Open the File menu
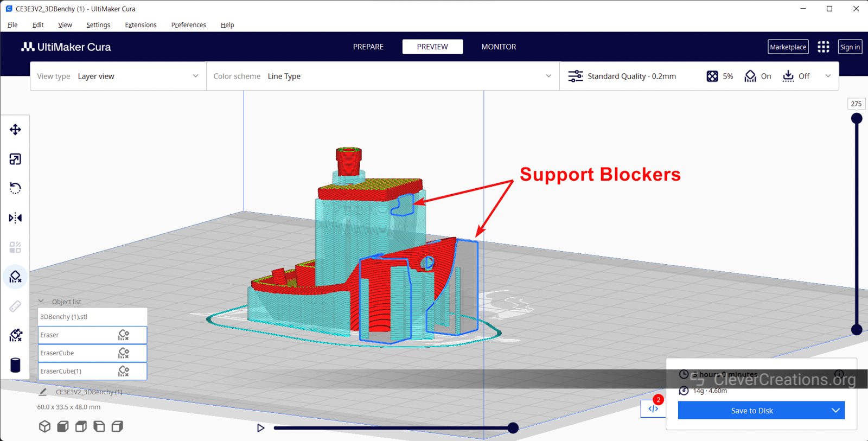This screenshot has width=868, height=441. click(x=12, y=25)
